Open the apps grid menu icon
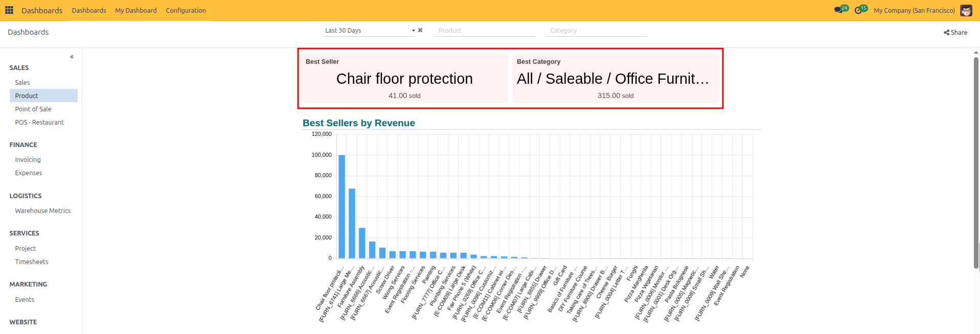980x334 pixels. tap(9, 10)
